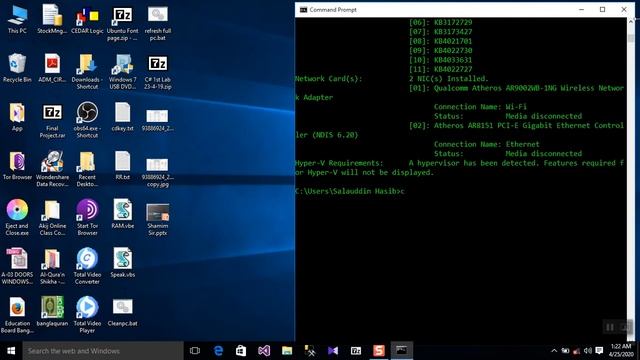Open the Action Center notifications icon

[x=599, y=351]
